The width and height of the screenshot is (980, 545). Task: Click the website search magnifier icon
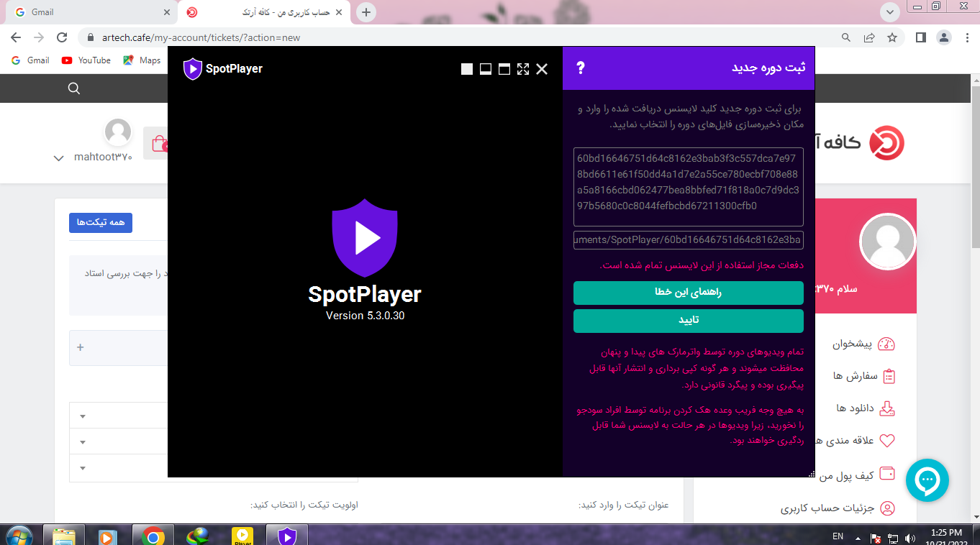[73, 88]
